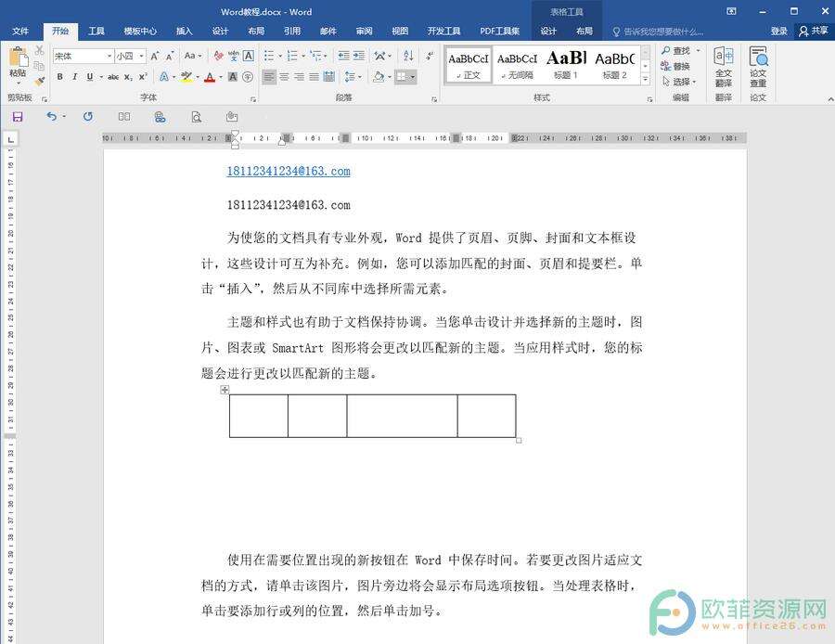Open the 选择 dropdown
Screen dimensions: 835x644
(679, 82)
